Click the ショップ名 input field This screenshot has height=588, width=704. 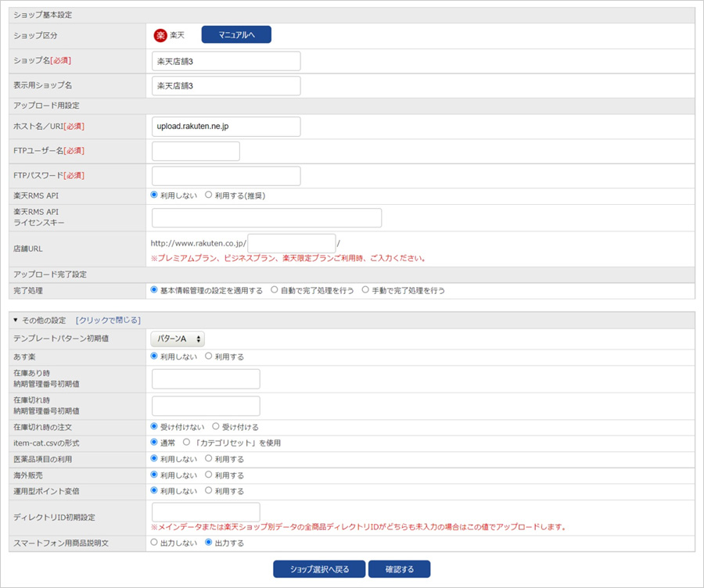point(226,61)
